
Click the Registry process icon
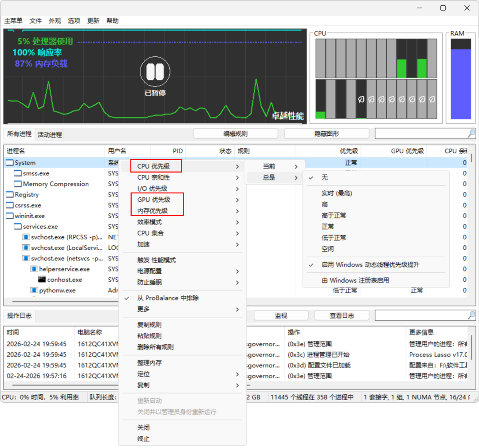point(10,195)
